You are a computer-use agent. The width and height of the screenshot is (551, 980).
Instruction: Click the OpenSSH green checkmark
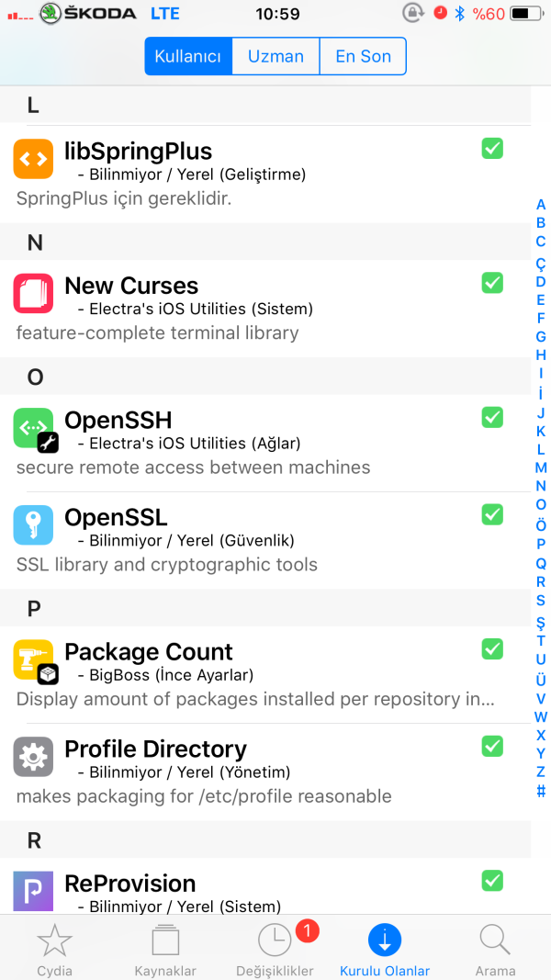point(492,417)
